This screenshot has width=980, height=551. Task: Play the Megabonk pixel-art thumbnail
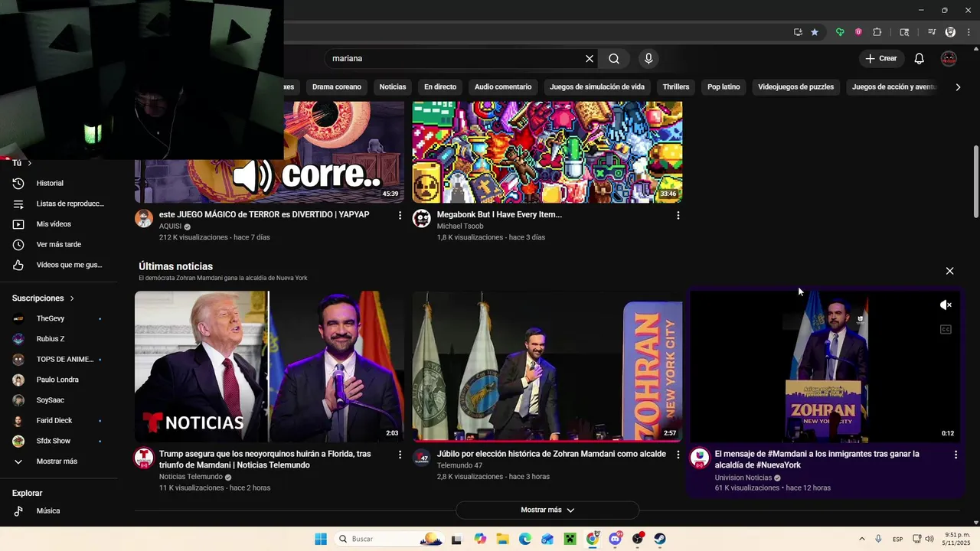[547, 152]
